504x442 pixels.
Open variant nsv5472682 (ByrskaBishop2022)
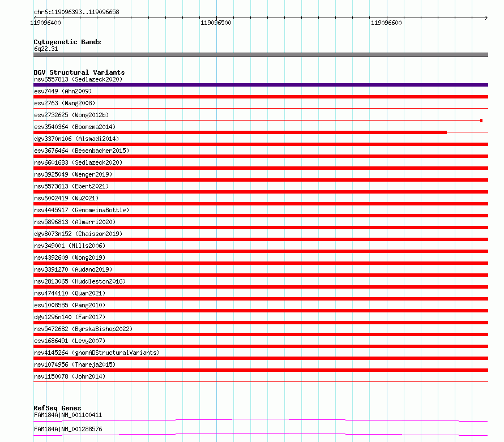click(x=83, y=329)
